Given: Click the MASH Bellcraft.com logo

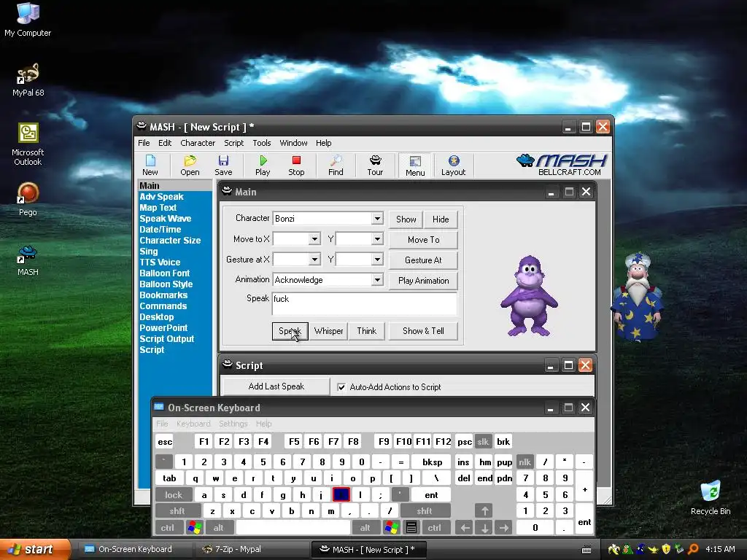Looking at the screenshot, I should pos(562,165).
